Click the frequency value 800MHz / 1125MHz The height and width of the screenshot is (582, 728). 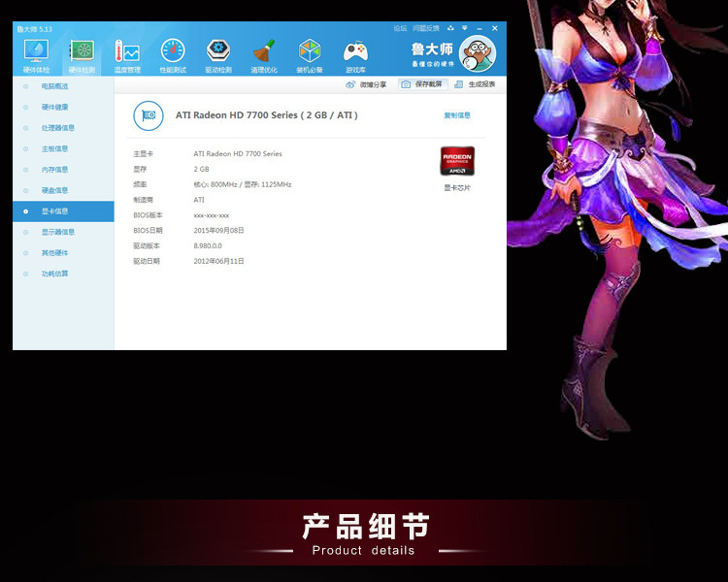pyautogui.click(x=243, y=184)
